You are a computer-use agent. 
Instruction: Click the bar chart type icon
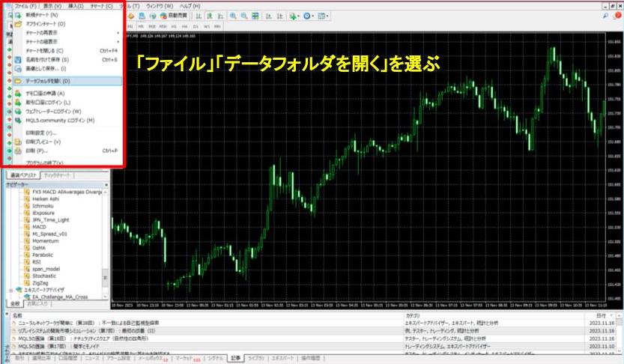pyautogui.click(x=199, y=16)
